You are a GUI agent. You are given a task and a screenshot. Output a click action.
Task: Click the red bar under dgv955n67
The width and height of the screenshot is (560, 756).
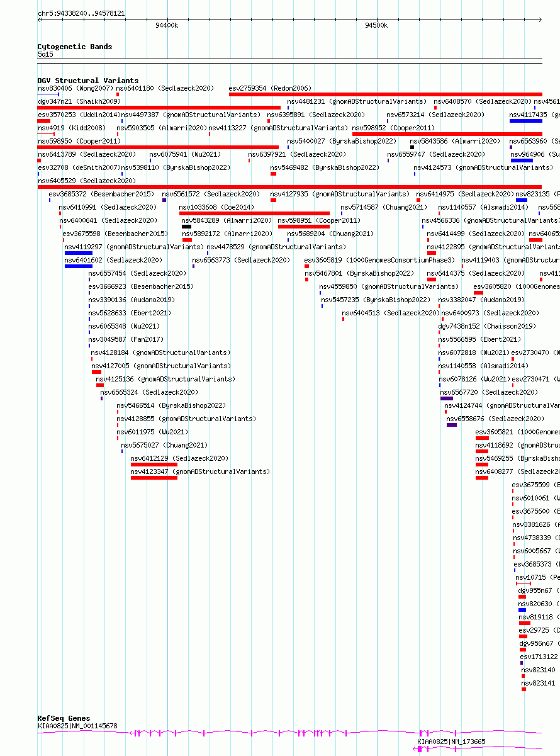coord(522,597)
